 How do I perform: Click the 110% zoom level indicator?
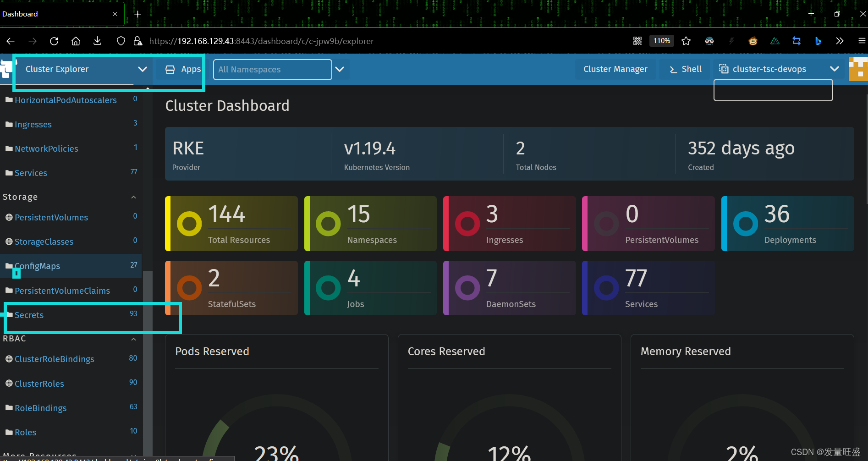click(662, 41)
